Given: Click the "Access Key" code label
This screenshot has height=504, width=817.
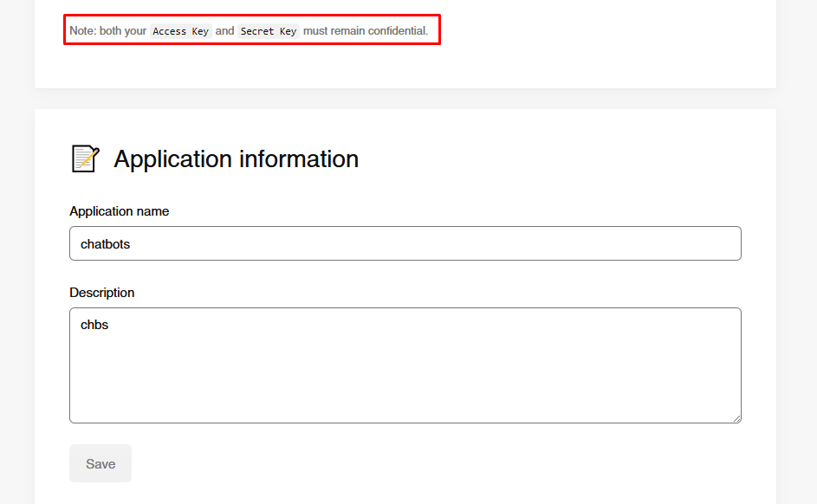Looking at the screenshot, I should pyautogui.click(x=180, y=31).
